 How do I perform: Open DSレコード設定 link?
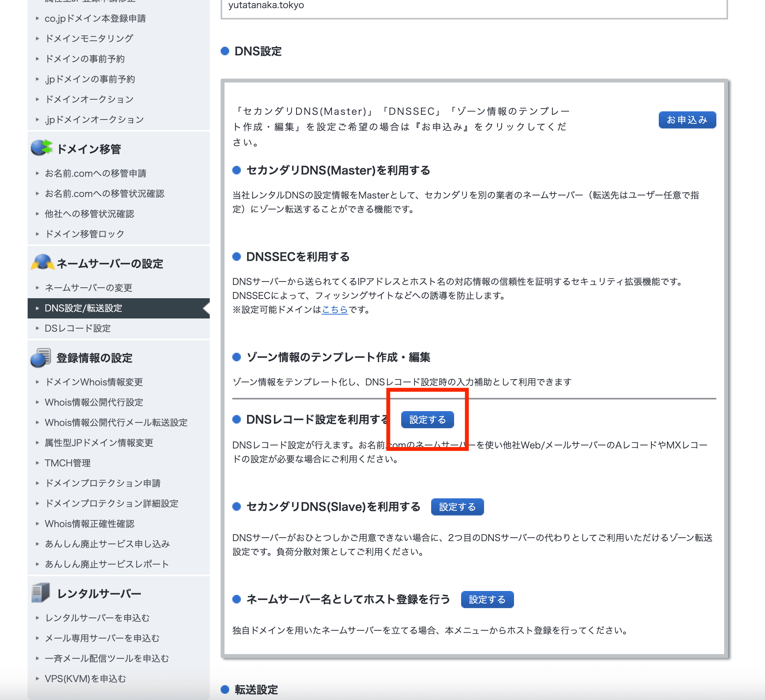(78, 328)
